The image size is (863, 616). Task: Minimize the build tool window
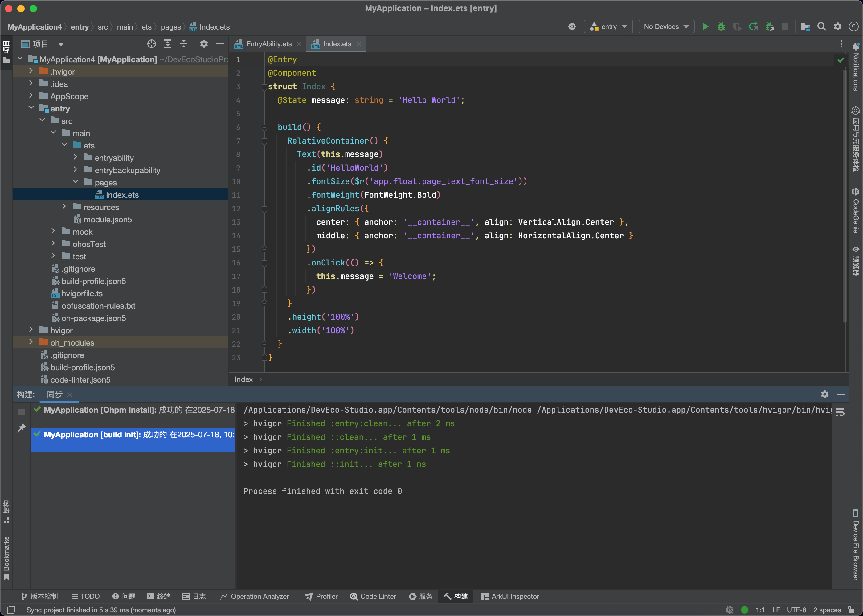point(841,394)
